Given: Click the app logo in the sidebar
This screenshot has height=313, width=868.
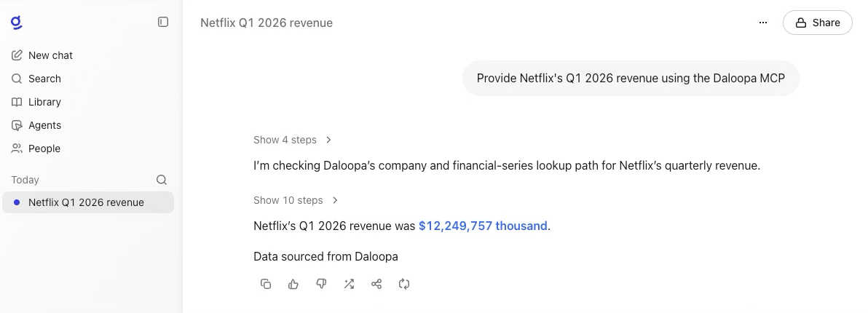Looking at the screenshot, I should point(17,23).
